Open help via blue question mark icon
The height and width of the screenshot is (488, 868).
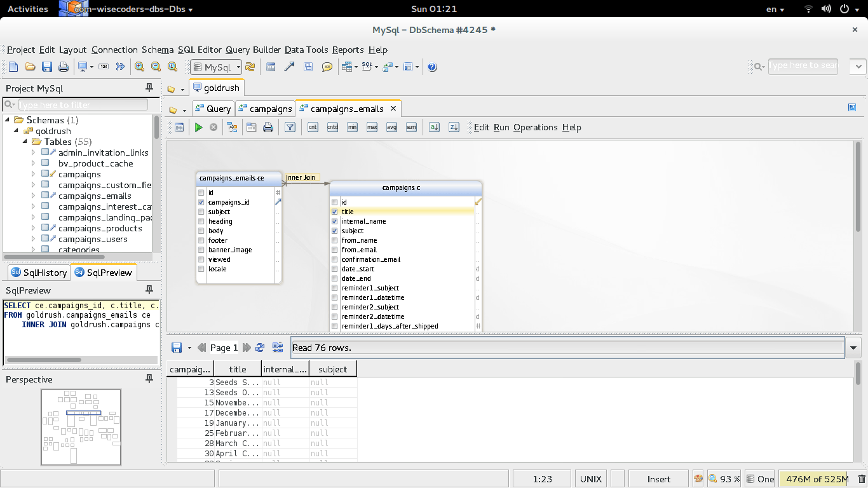pyautogui.click(x=432, y=67)
